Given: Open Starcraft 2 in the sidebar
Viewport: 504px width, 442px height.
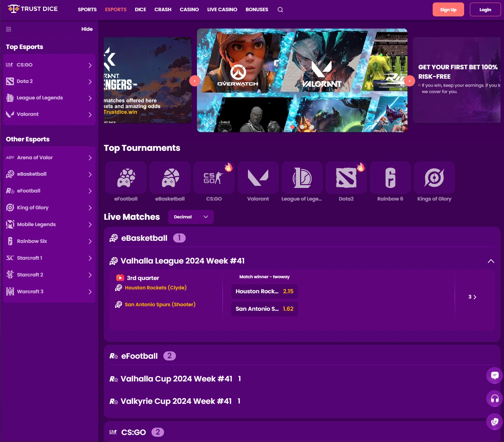Looking at the screenshot, I should (x=49, y=275).
